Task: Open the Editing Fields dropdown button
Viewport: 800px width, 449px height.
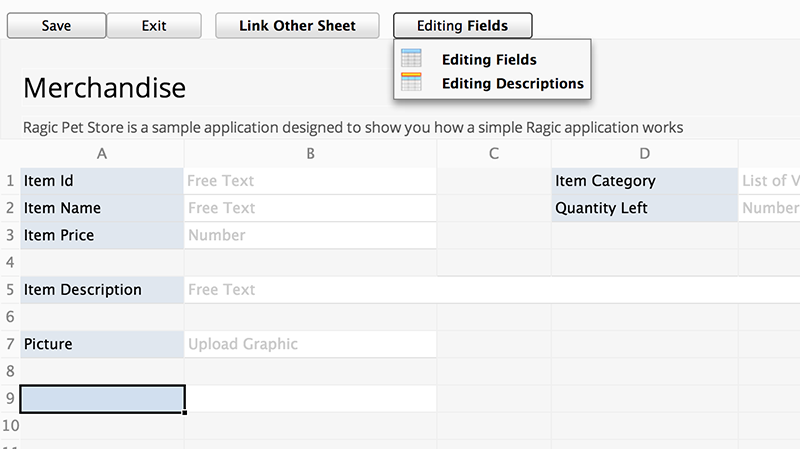Action: point(462,26)
